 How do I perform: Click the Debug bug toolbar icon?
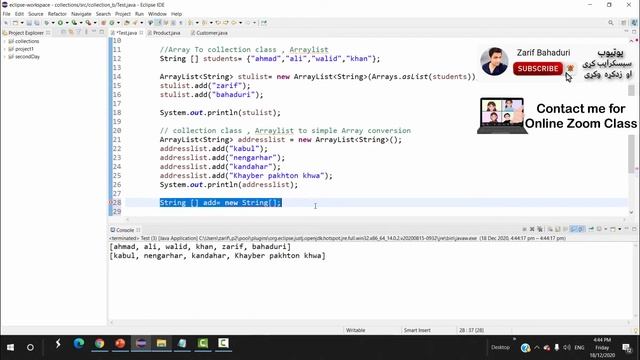[x=46, y=23]
